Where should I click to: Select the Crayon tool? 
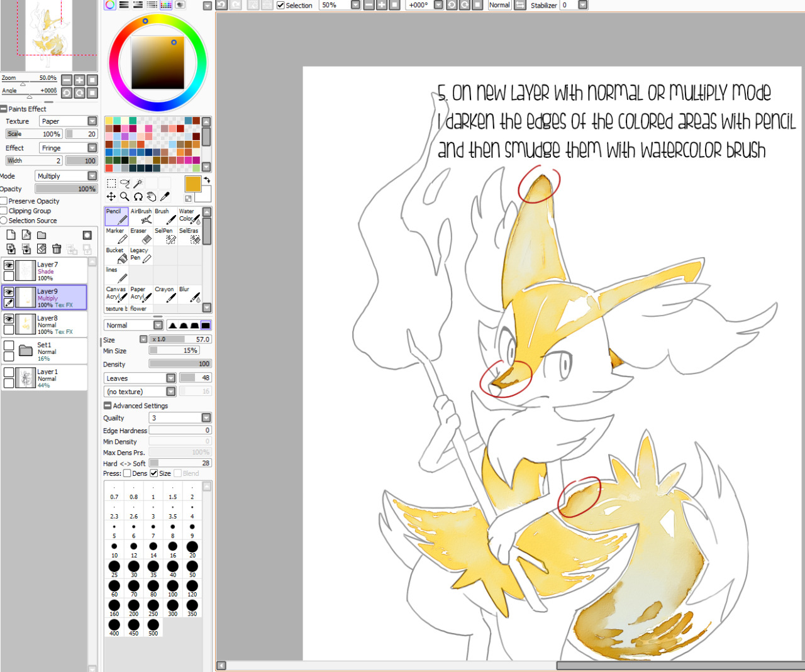(x=165, y=294)
